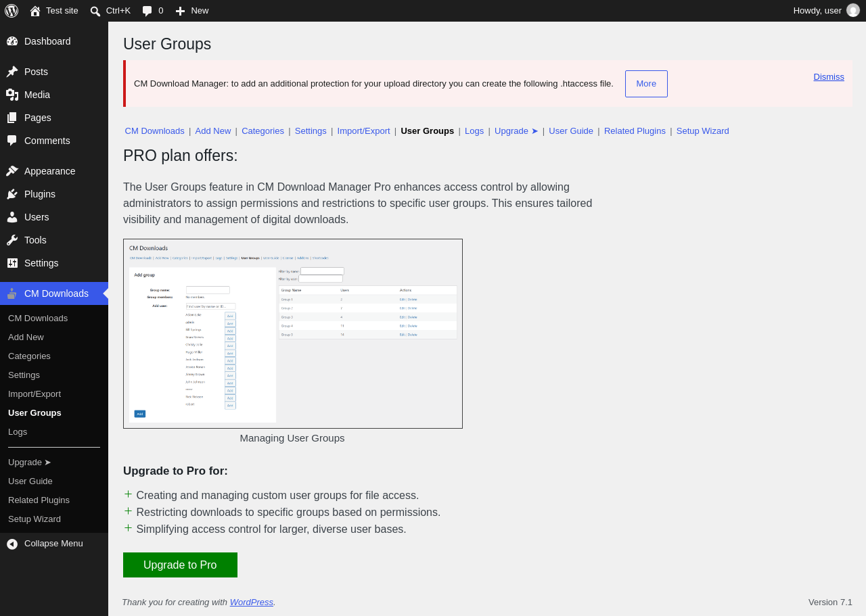Click the Settings sliders icon

[x=12, y=263]
